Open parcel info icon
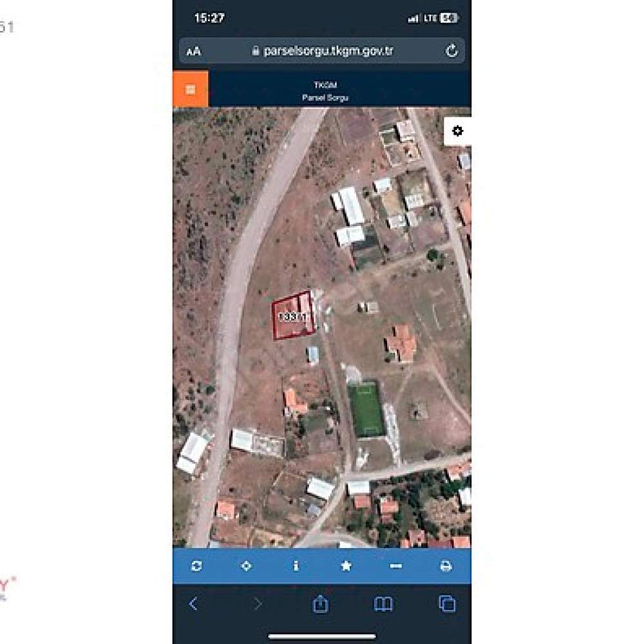The image size is (644, 644). click(296, 566)
